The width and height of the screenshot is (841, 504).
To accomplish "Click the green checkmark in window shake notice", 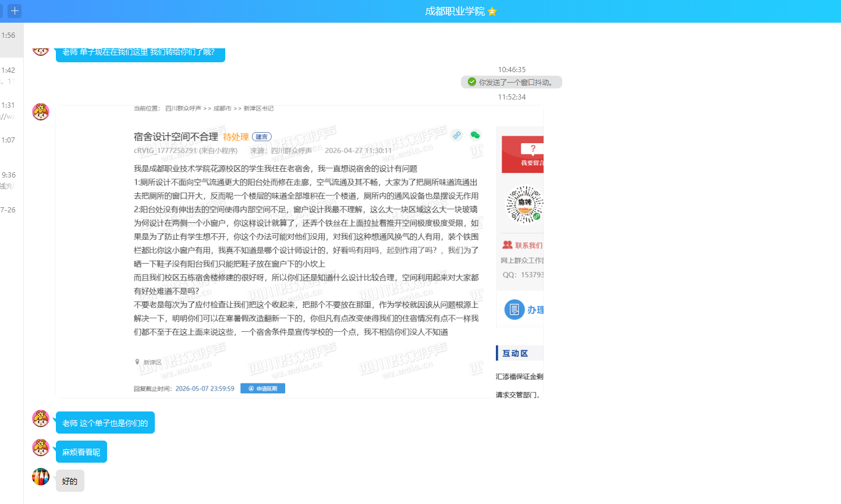I will [x=472, y=82].
